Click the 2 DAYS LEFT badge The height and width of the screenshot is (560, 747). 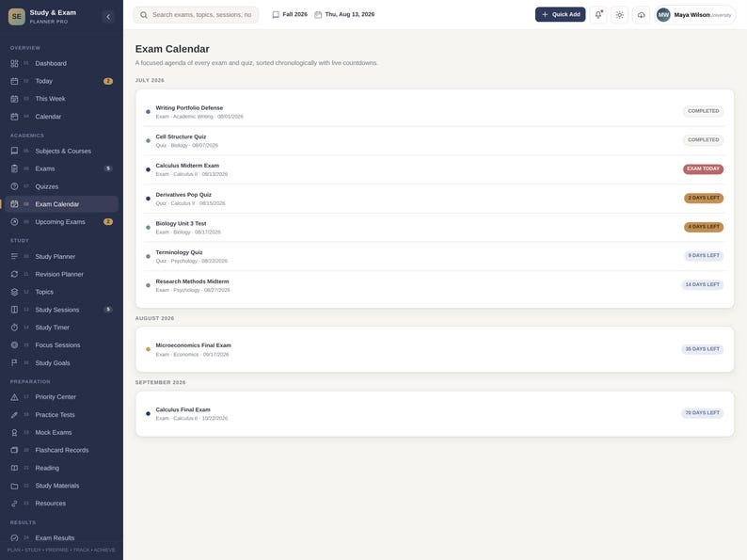pyautogui.click(x=704, y=198)
